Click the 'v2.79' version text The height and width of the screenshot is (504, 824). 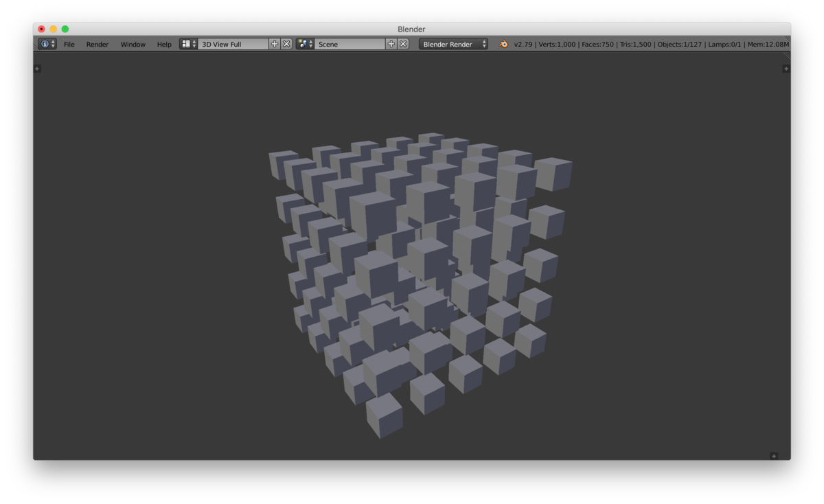(x=523, y=44)
